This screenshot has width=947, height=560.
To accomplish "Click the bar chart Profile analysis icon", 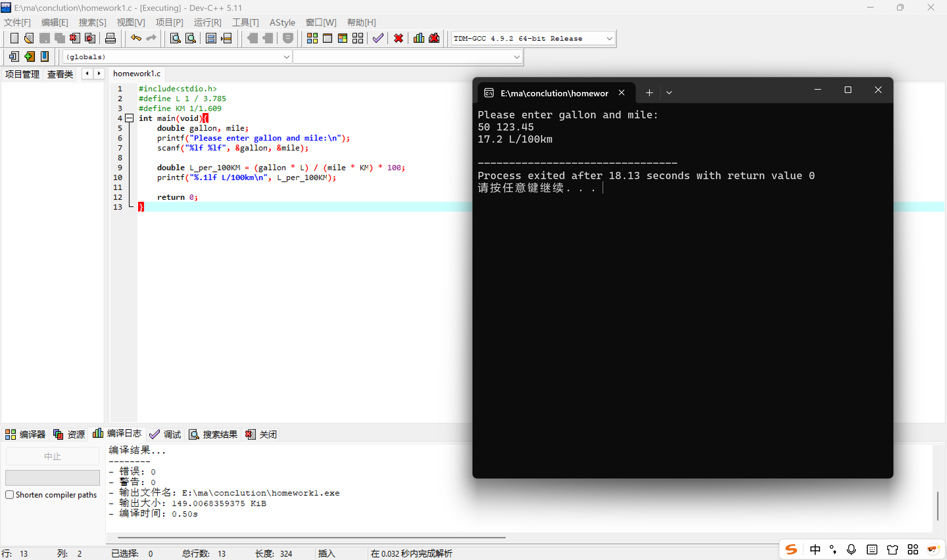I will coord(419,38).
